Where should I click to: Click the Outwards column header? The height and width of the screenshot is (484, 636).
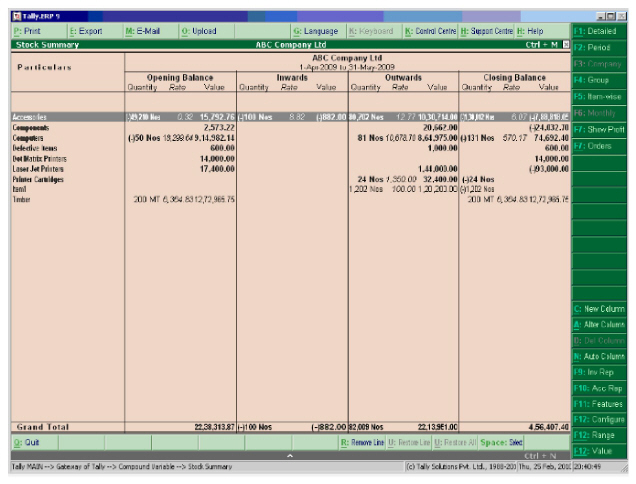tap(403, 77)
